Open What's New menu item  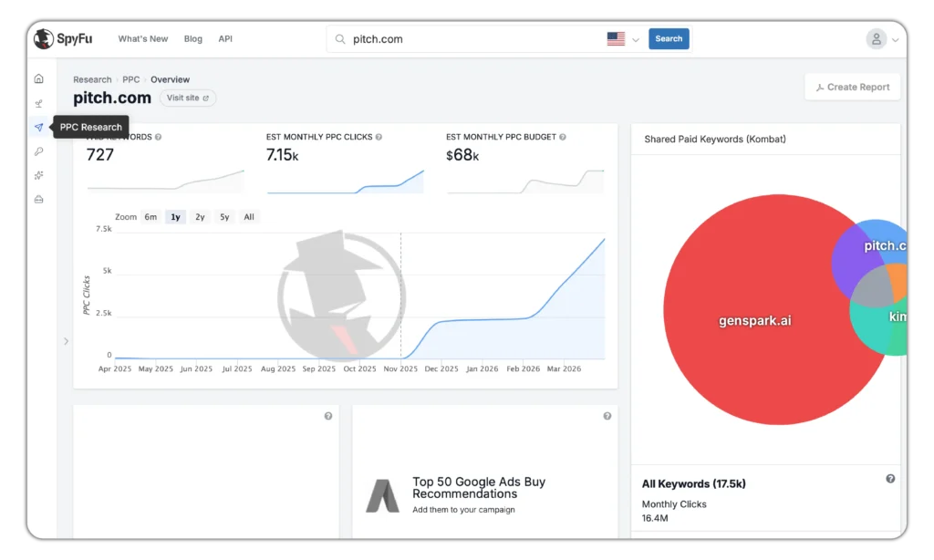click(143, 38)
